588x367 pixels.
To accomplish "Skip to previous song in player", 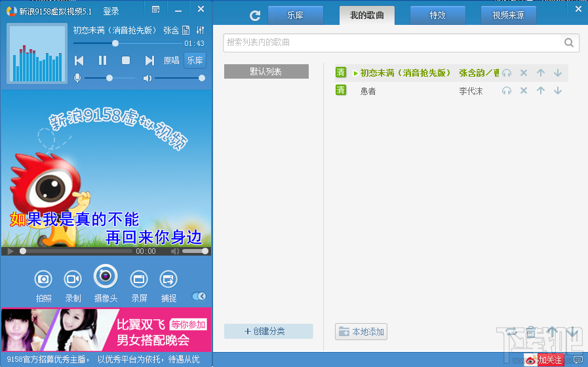I will click(79, 60).
